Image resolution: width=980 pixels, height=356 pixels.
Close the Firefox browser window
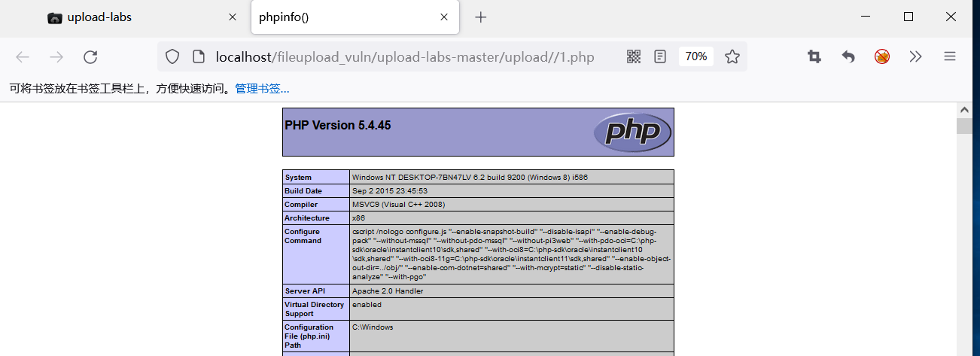coord(951,17)
